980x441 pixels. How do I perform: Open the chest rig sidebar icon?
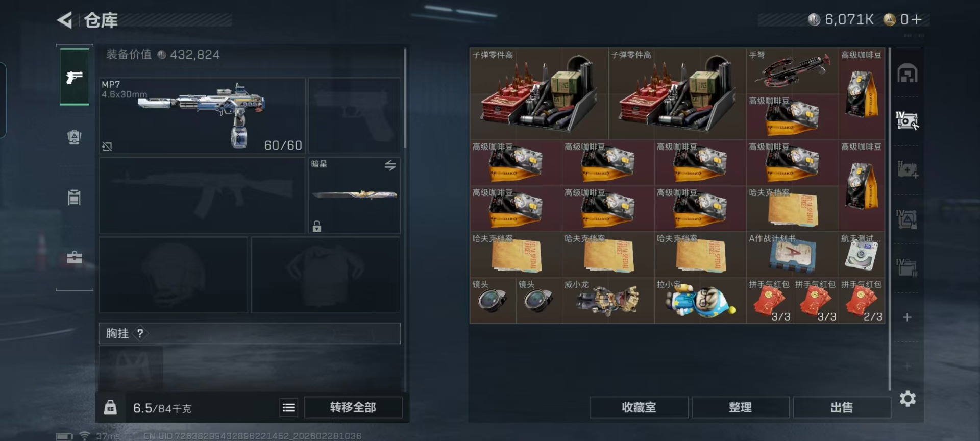coord(75,197)
